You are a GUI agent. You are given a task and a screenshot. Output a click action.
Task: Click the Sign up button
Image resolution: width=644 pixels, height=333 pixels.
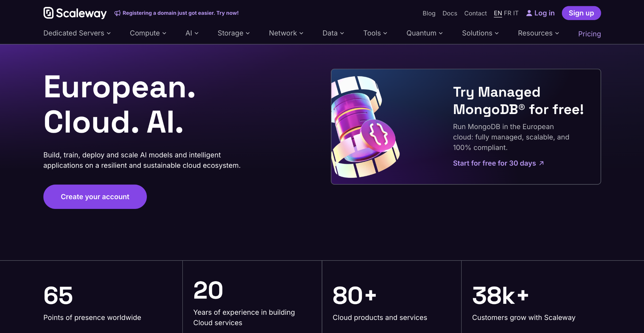click(581, 13)
